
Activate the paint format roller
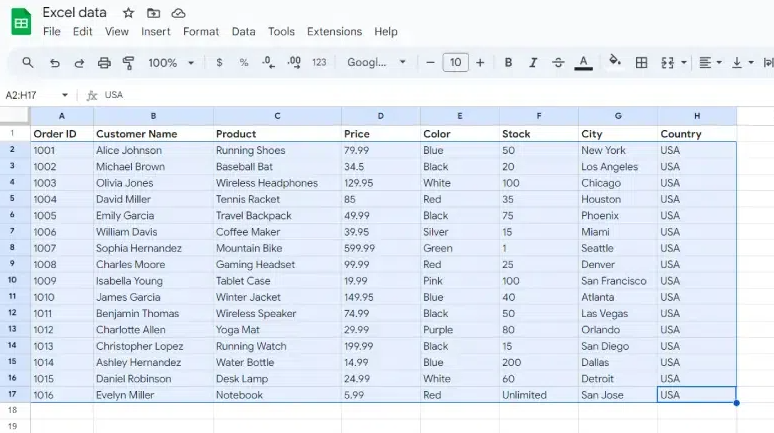[x=128, y=63]
